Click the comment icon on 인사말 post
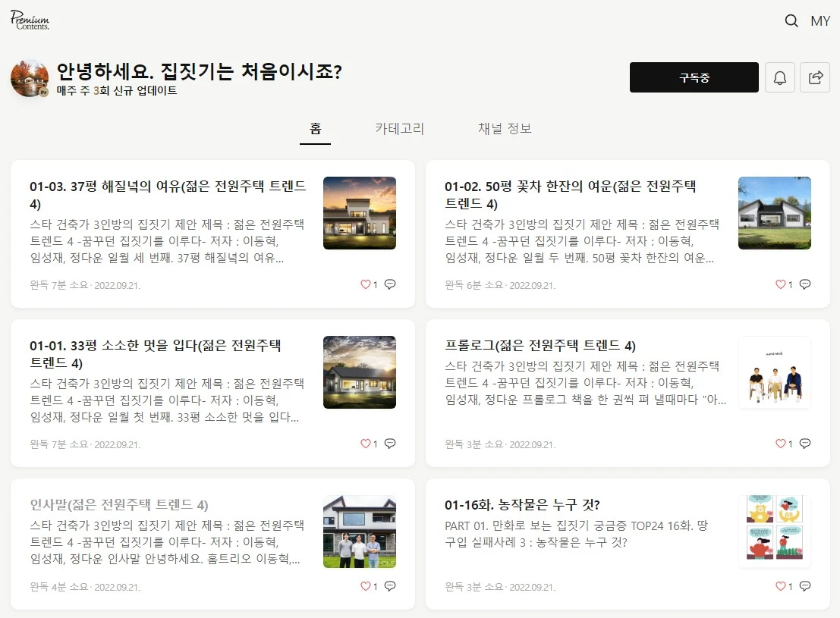 (x=389, y=585)
